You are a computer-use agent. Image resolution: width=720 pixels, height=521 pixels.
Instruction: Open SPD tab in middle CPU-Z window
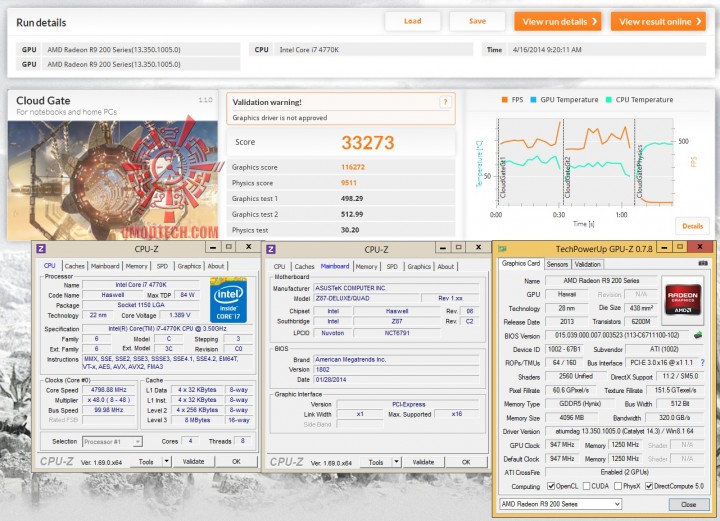tap(392, 266)
